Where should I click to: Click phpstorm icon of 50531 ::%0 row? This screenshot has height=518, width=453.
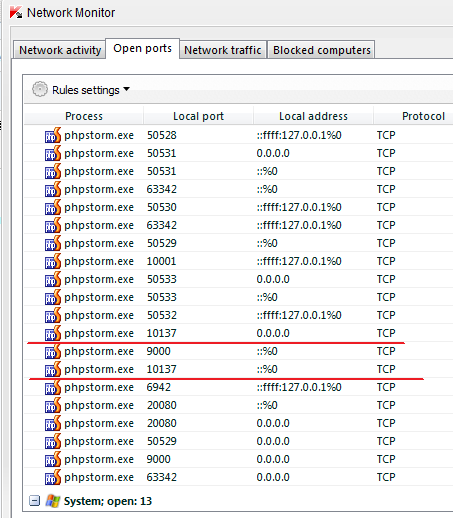(x=53, y=171)
